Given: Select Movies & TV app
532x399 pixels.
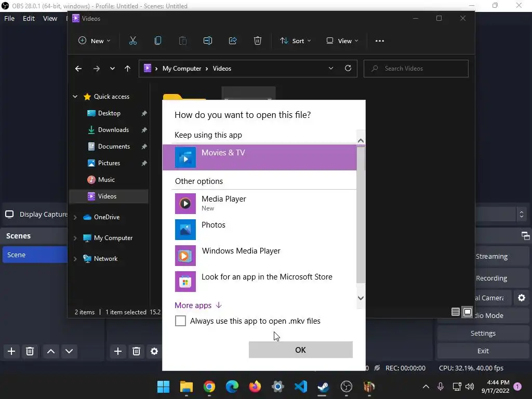Looking at the screenshot, I should 260,157.
